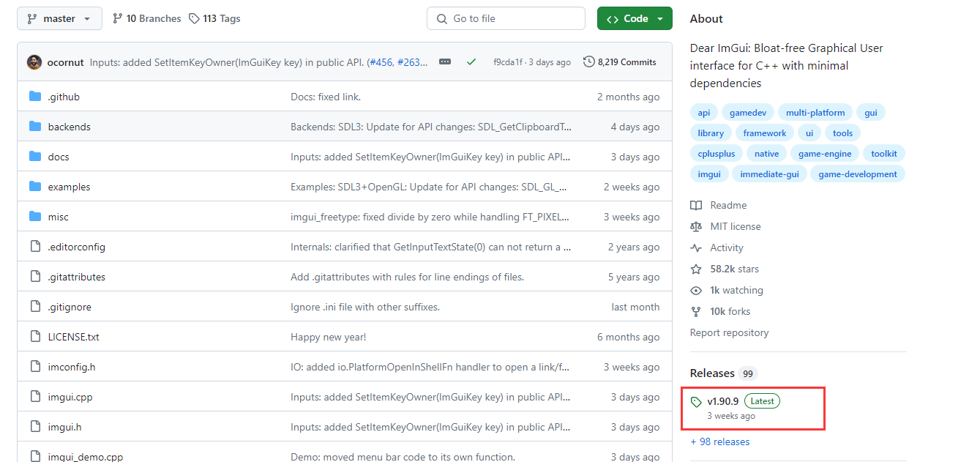980x462 pixels.
Task: Open the imgui.cpp file
Action: (70, 397)
